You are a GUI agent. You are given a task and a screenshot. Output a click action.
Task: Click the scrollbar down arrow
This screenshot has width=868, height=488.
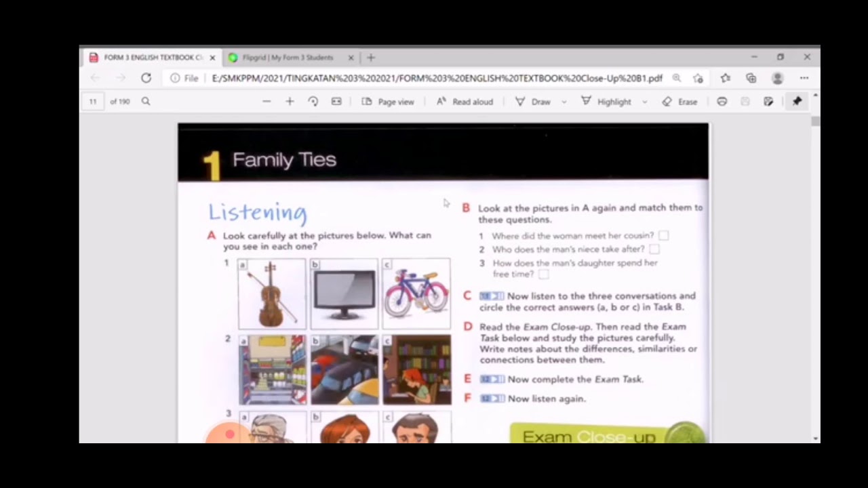click(815, 439)
